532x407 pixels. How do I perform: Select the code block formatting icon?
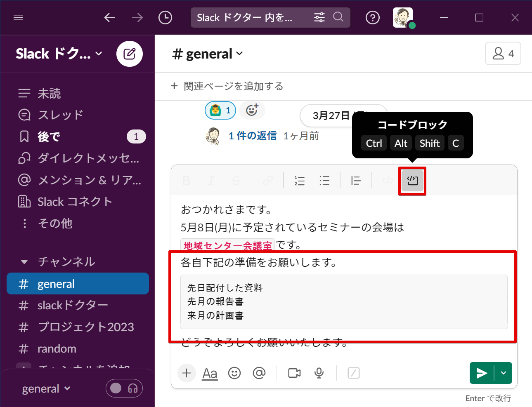point(412,181)
